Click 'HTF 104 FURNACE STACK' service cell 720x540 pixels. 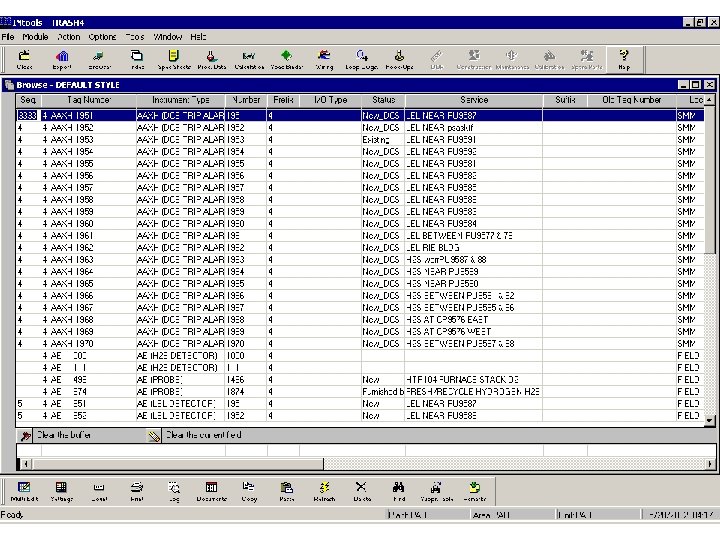tap(473, 380)
